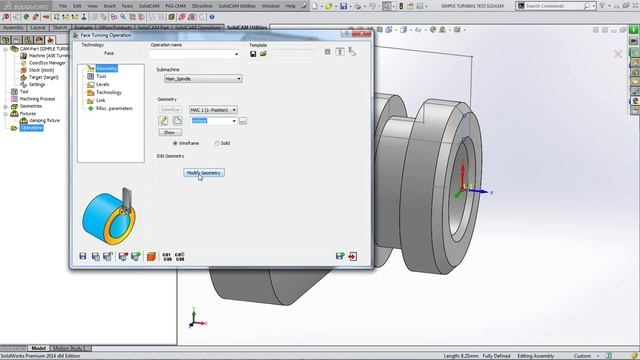Expand the Geometries tree node
The height and width of the screenshot is (360, 640).
tap(6, 106)
